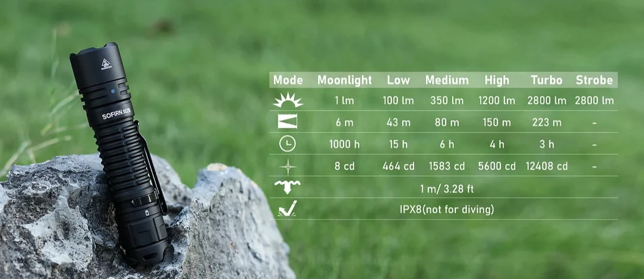Click the 1 m/ 3.28 ft value

coord(447,189)
